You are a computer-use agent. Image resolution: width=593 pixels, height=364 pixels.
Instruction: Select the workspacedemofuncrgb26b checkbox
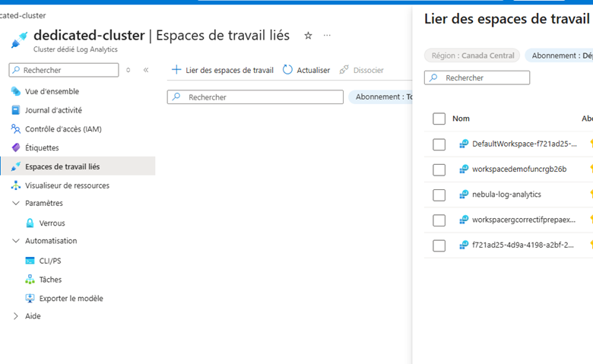(439, 169)
